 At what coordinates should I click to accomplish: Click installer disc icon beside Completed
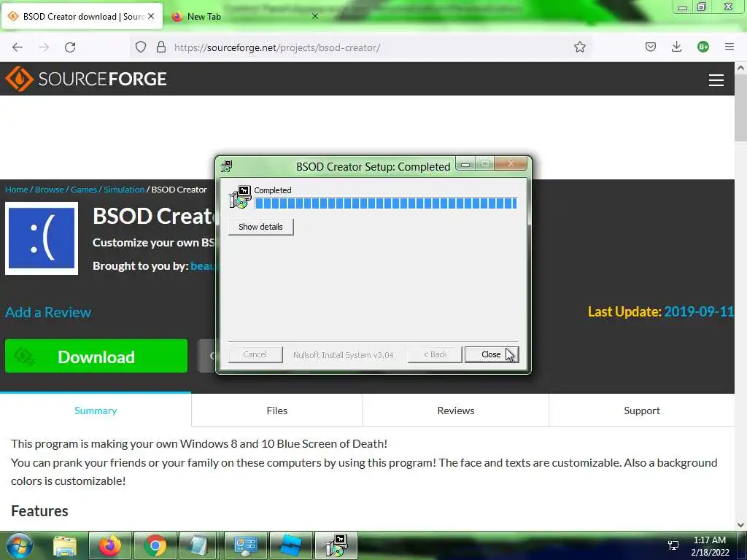coord(240,197)
